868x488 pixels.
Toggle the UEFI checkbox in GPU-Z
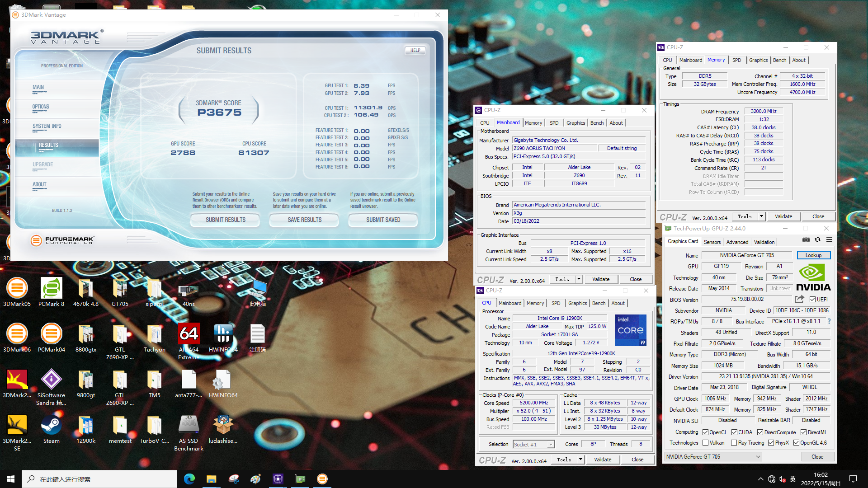812,299
